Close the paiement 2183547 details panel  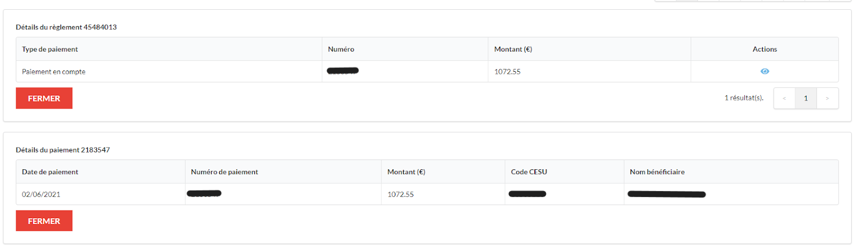point(44,221)
